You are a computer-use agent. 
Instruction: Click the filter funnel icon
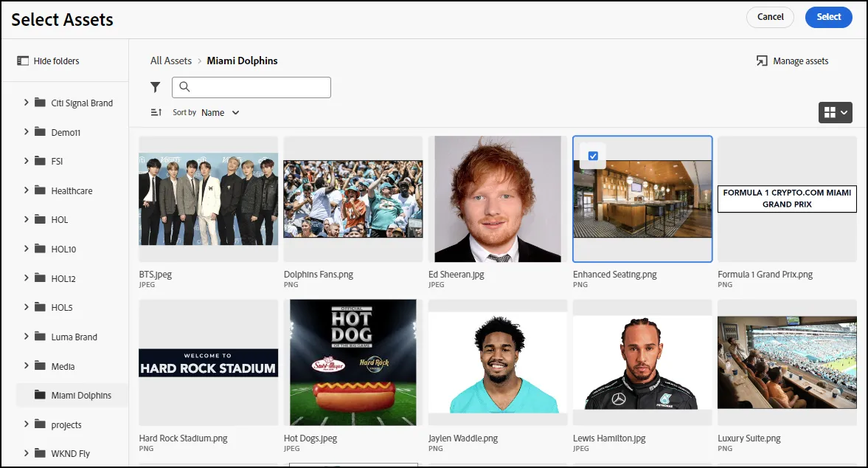[156, 87]
